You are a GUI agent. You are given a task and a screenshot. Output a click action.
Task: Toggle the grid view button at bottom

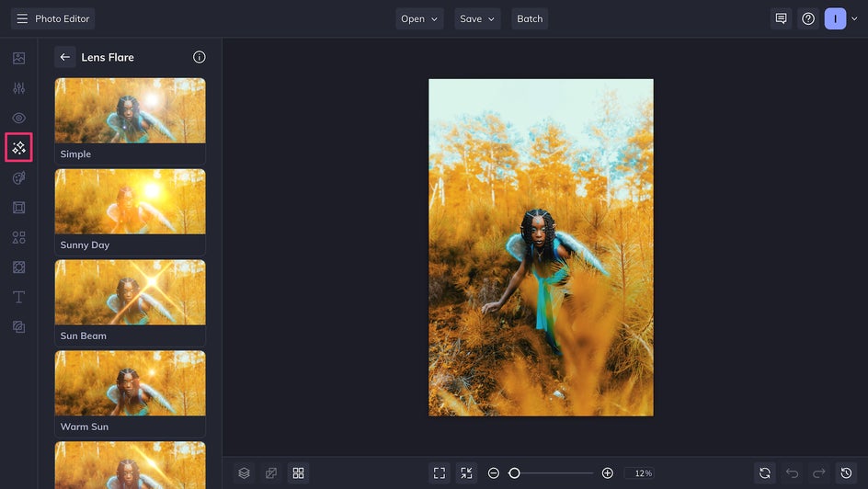298,472
